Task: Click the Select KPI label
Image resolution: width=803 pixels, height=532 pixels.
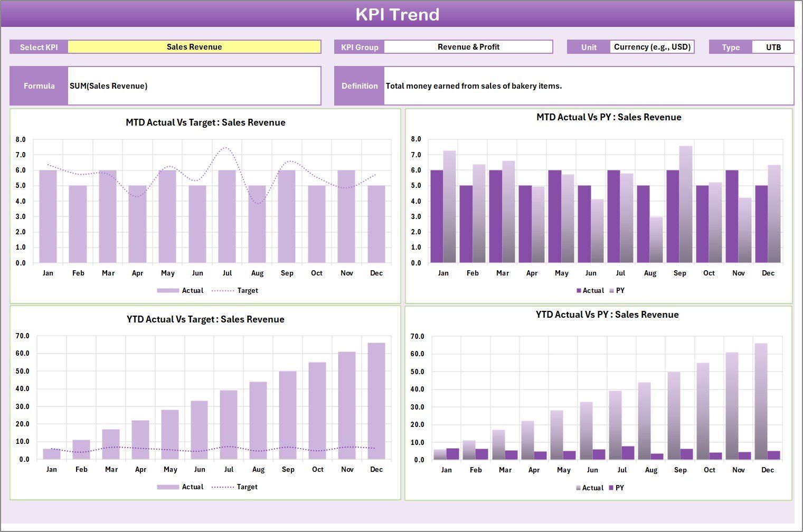Action: pos(39,47)
